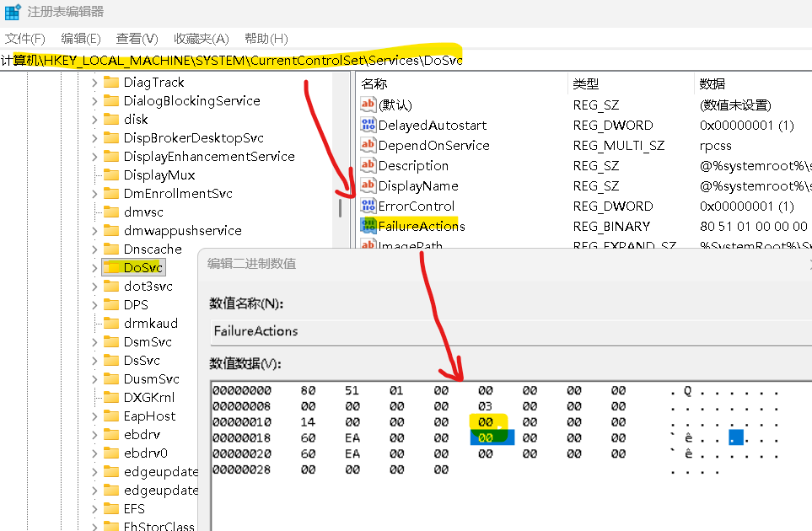Click the string value icon beside DisplayName
Image resolution: width=812 pixels, height=531 pixels.
[366, 185]
